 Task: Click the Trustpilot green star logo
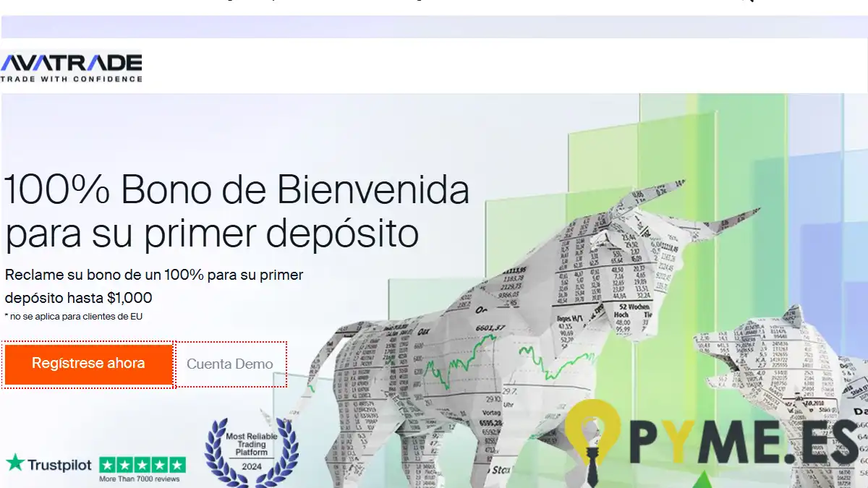pos(14,463)
